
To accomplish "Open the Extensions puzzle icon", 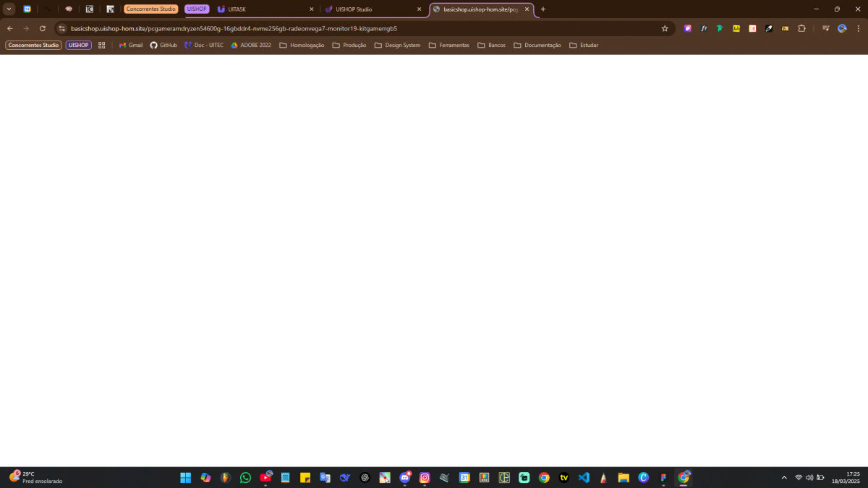I will 801,28.
